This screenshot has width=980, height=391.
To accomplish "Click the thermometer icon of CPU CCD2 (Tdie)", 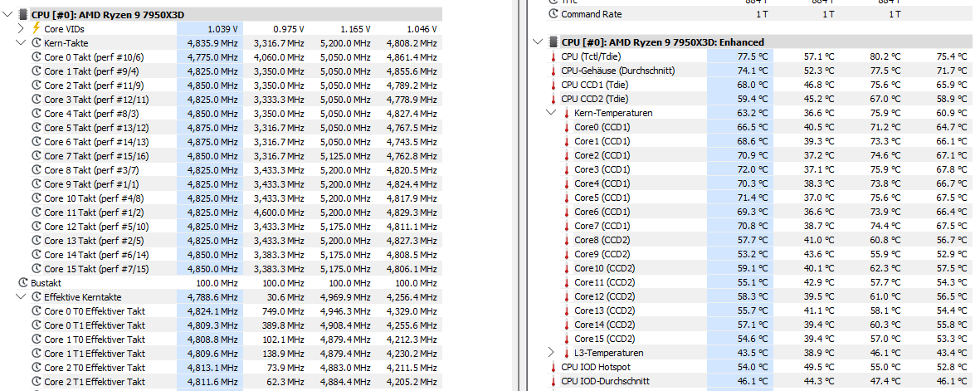I will point(553,99).
